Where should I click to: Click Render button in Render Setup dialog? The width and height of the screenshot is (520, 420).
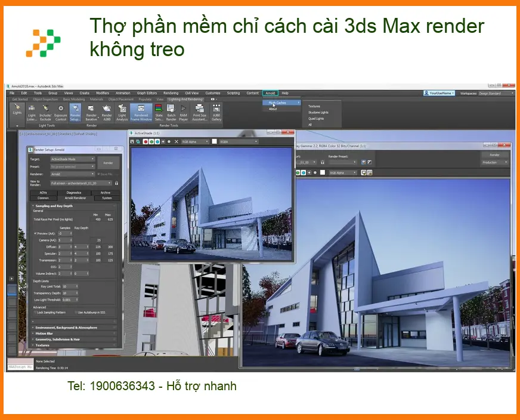click(x=108, y=163)
